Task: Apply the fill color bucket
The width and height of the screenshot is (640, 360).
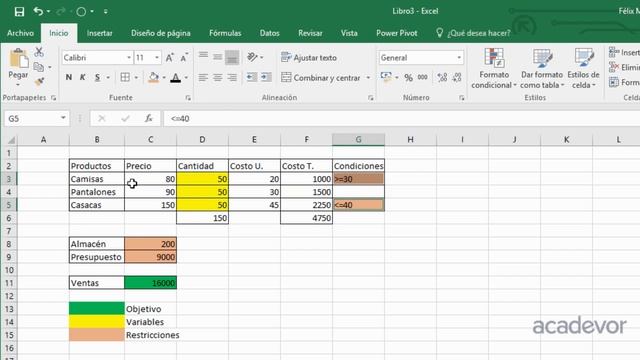Action: 154,77
